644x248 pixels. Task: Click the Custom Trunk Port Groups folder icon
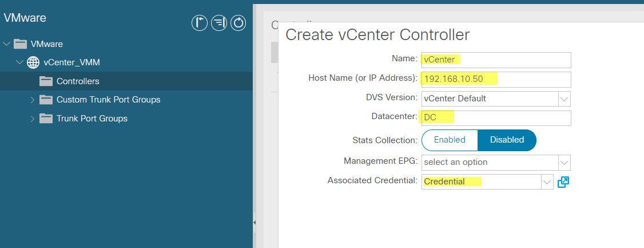pyautogui.click(x=46, y=100)
